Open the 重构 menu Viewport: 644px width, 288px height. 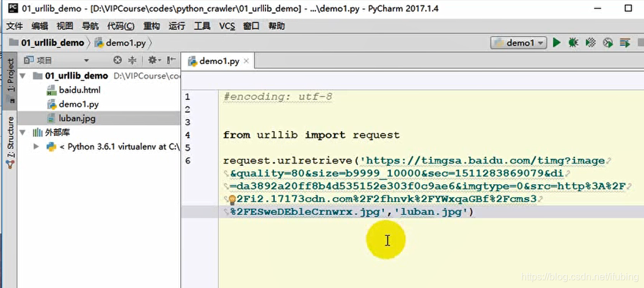coord(151,26)
